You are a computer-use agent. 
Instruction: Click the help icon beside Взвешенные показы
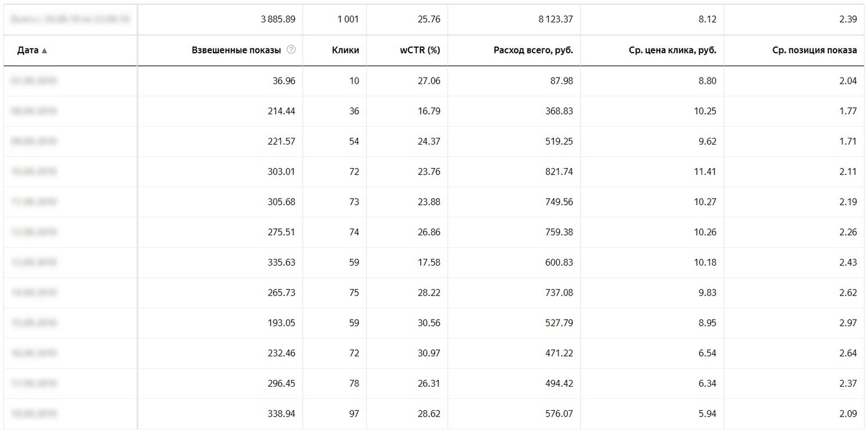(x=291, y=50)
